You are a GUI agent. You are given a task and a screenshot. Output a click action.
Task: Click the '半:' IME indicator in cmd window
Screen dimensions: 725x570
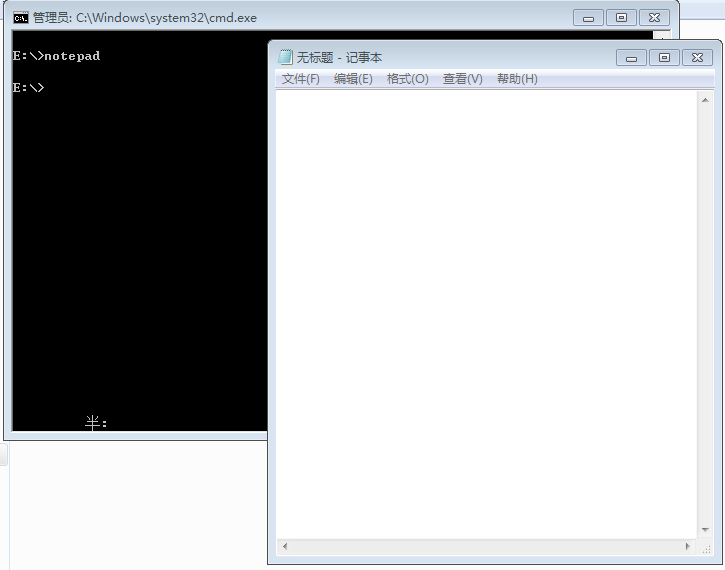(96, 423)
